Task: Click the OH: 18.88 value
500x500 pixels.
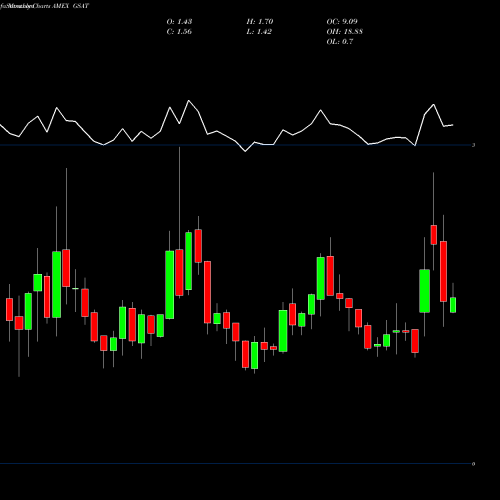Action: click(345, 32)
